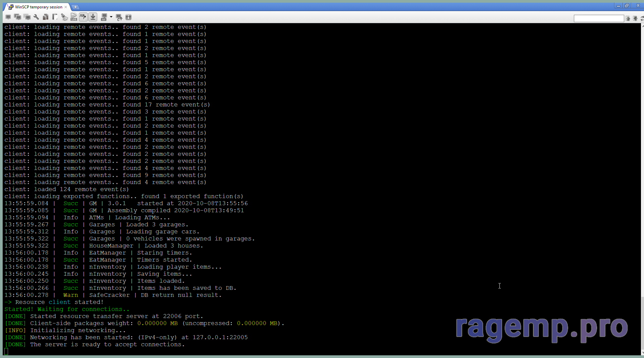The height and width of the screenshot is (358, 644).
Task: Click the info icon in toolbar
Action: [128, 17]
